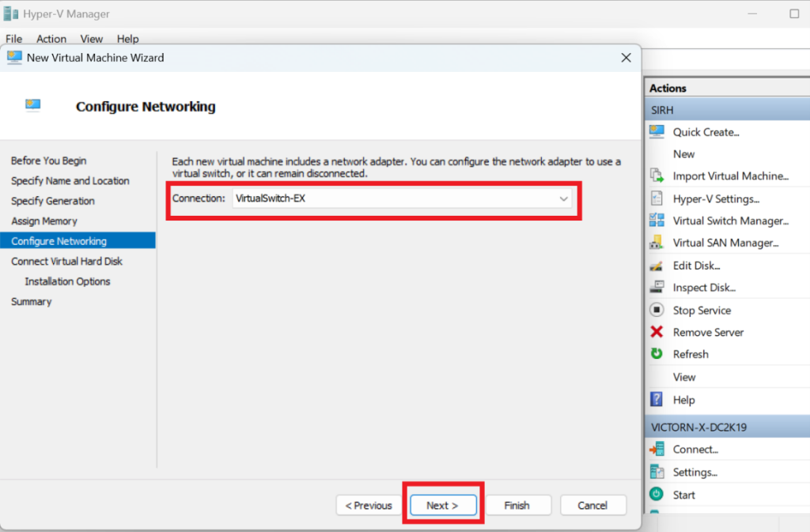Image resolution: width=810 pixels, height=532 pixels.
Task: Click the Import Virtual Machine icon
Action: 657,176
